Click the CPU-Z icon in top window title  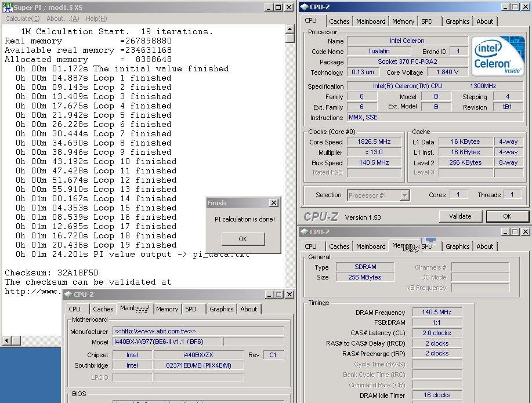point(305,7)
